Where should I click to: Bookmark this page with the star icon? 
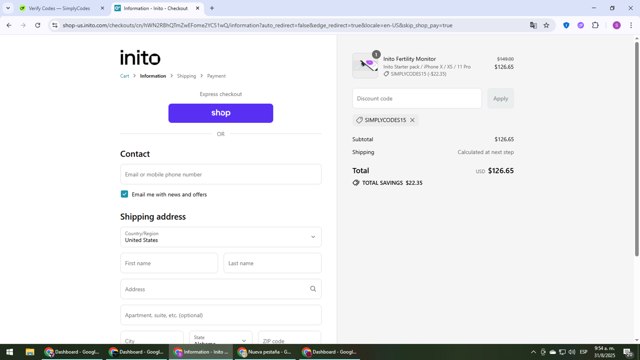click(x=546, y=25)
